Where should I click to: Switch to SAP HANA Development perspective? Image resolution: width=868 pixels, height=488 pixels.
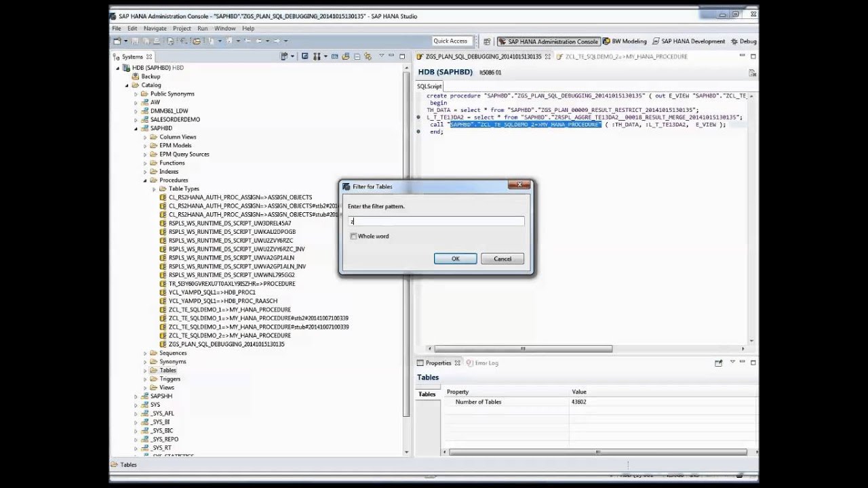click(x=688, y=41)
